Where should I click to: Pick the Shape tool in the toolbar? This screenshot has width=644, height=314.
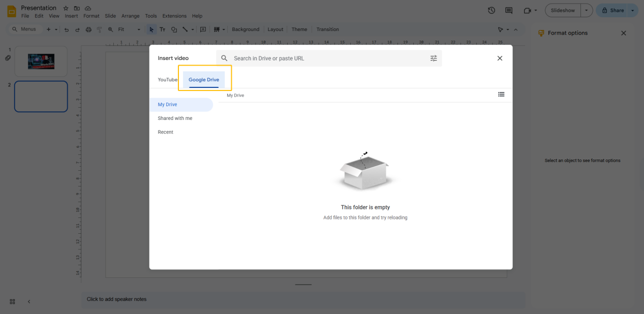pos(174,29)
